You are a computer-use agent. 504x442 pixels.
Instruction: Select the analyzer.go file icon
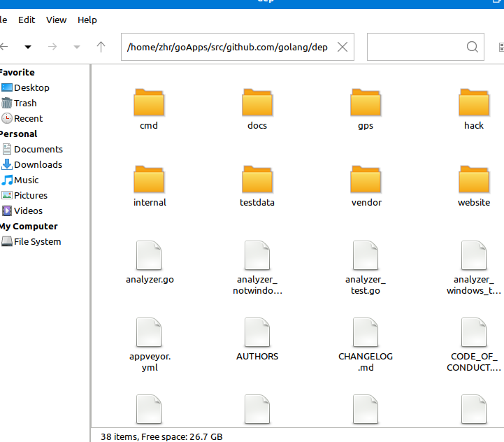[149, 255]
